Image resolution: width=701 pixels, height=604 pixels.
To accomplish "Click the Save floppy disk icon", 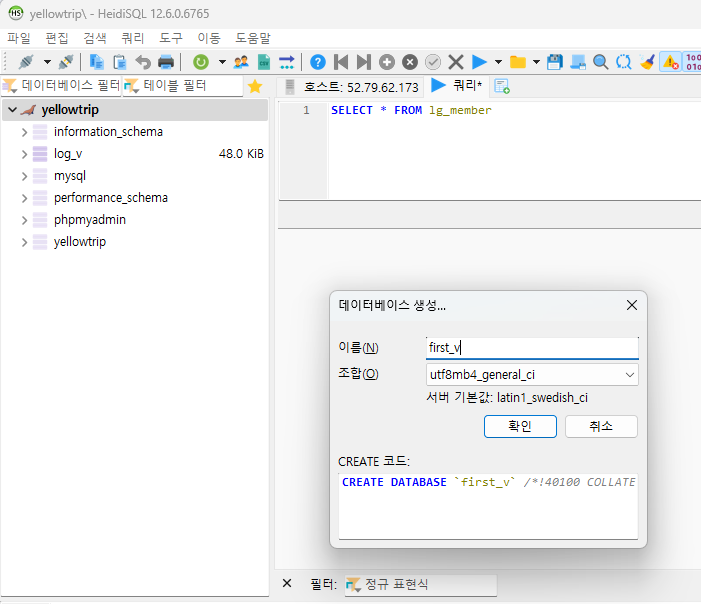I will click(x=555, y=62).
